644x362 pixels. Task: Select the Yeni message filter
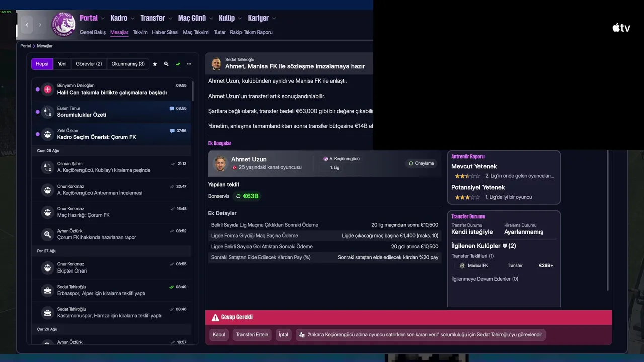62,64
